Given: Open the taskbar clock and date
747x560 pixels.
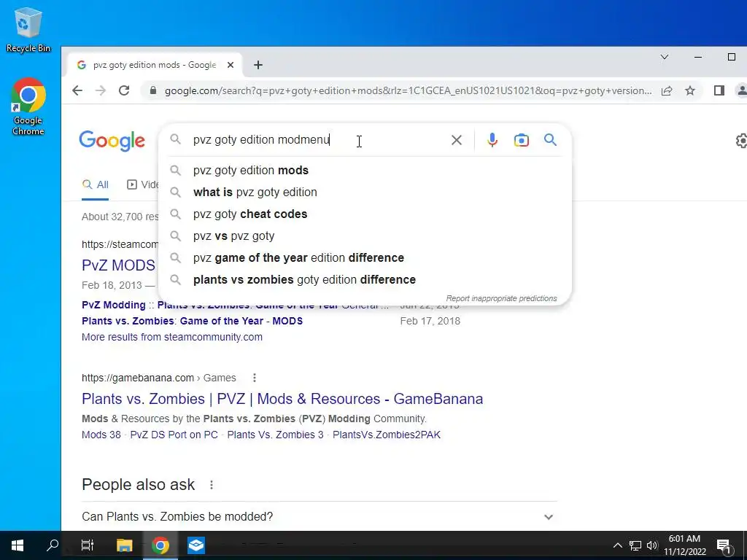Looking at the screenshot, I should tap(684, 545).
